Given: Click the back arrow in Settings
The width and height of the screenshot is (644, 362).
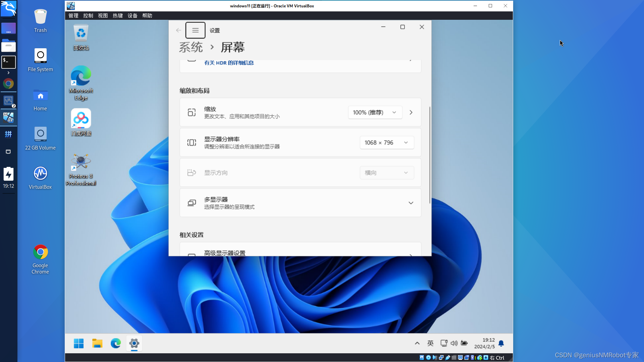Looking at the screenshot, I should 178,31.
